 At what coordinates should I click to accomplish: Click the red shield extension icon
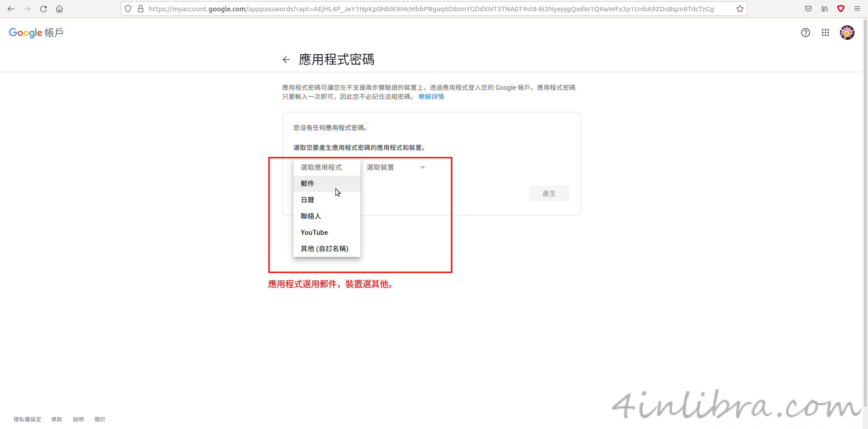click(x=841, y=9)
